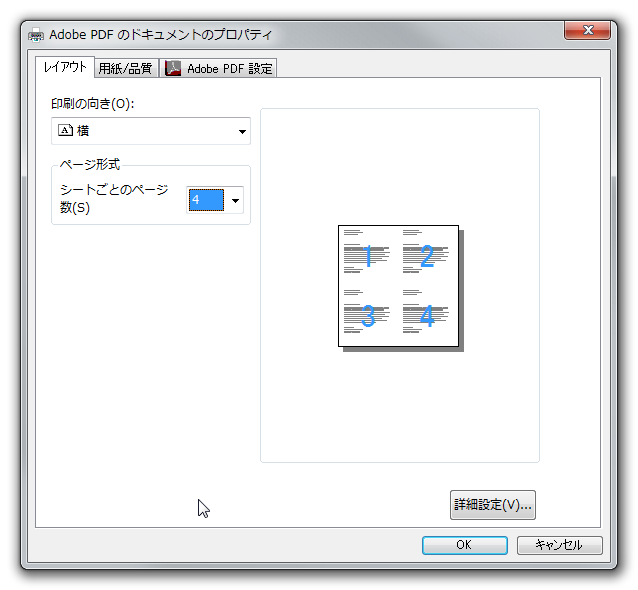638x590 pixels.
Task: Click the printer icon in the title bar
Action: coord(36,35)
